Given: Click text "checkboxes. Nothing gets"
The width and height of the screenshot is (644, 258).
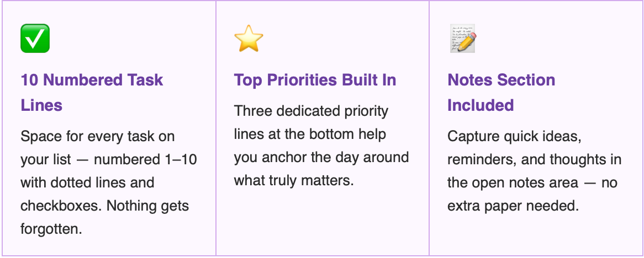Looking at the screenshot, I should pyautogui.click(x=105, y=206).
